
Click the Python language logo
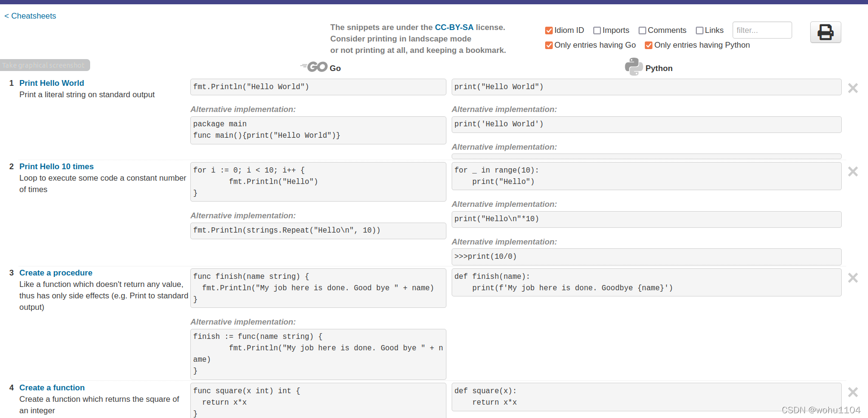click(633, 67)
